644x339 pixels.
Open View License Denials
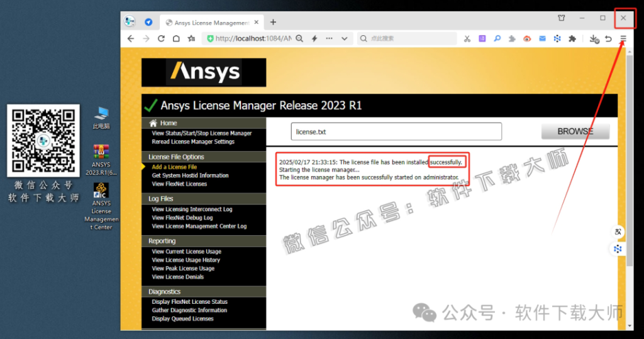point(177,277)
